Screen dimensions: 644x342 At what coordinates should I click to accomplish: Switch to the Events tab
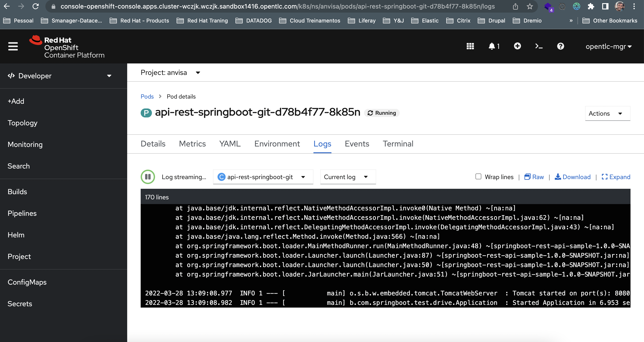tap(357, 144)
